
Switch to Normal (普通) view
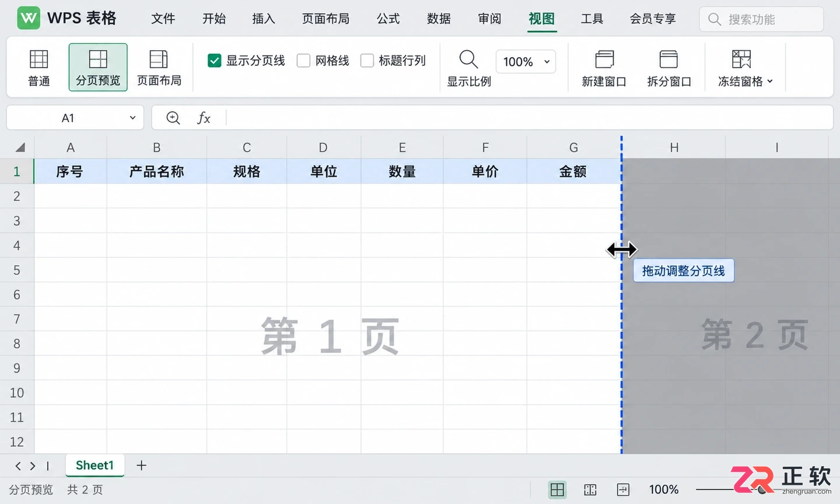click(x=39, y=68)
